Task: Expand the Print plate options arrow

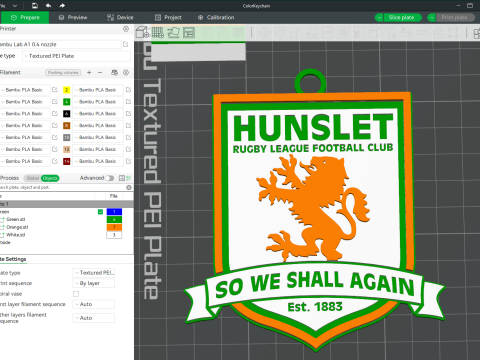Action: tap(432, 17)
